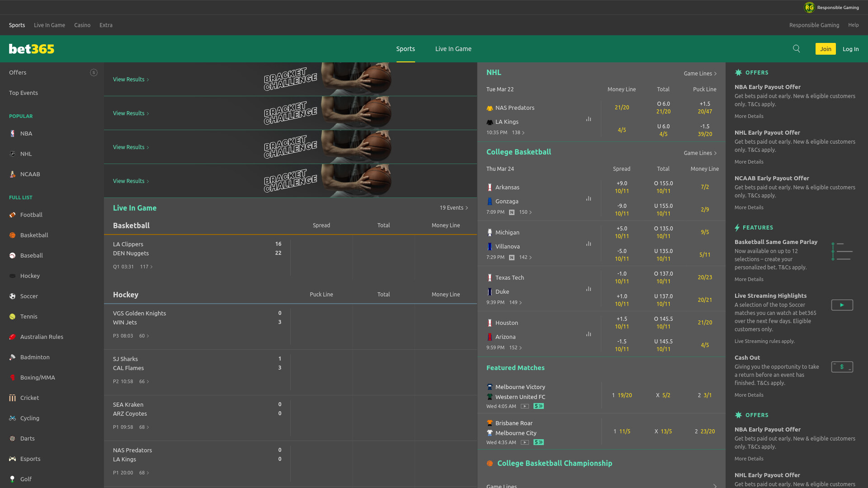Select the Darts icon
Viewport: 868px width, 488px height.
pos(13,438)
